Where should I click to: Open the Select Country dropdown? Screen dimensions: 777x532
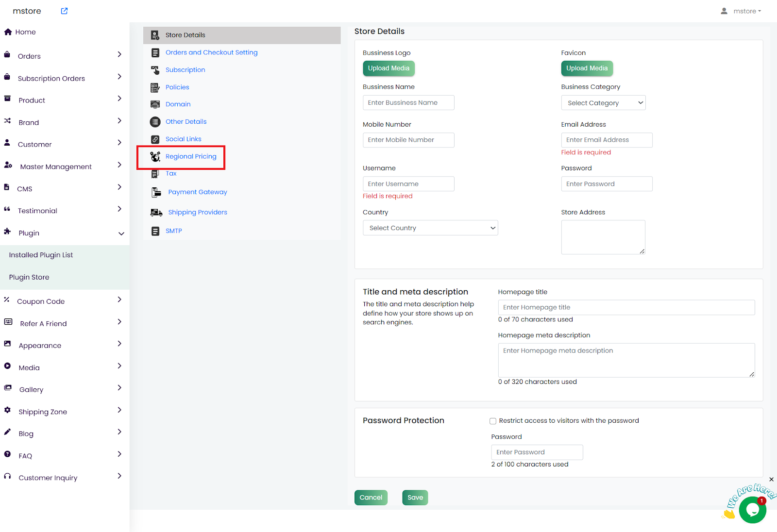pos(430,228)
